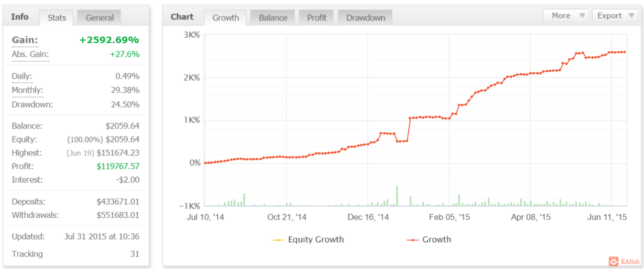Click the EAHub watermark logo icon
644x269 pixels.
point(613,261)
